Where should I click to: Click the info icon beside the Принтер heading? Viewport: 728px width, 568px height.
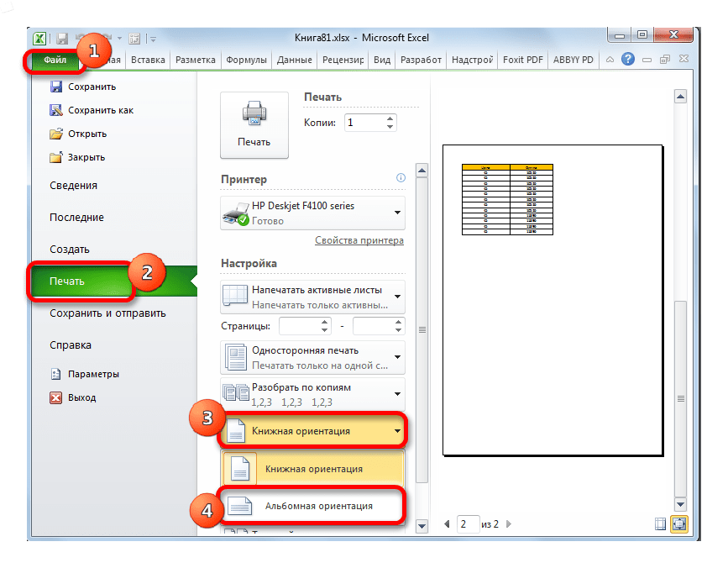point(401,178)
